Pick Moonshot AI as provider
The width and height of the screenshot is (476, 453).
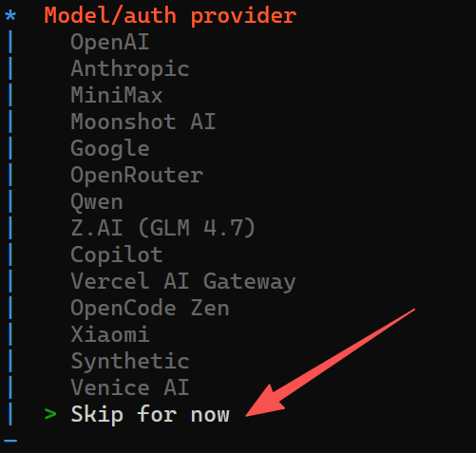pos(143,122)
